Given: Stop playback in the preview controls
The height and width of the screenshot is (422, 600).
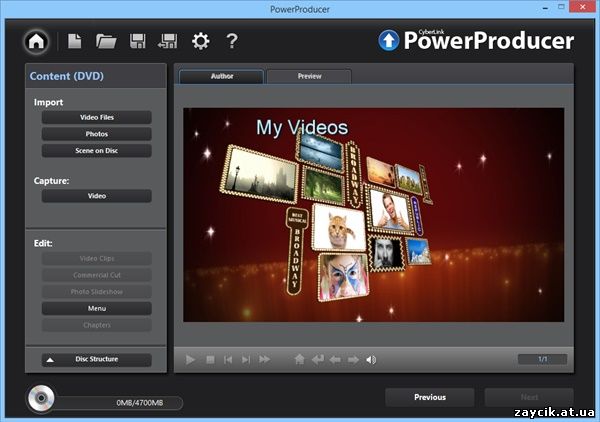Looking at the screenshot, I should click(x=210, y=360).
